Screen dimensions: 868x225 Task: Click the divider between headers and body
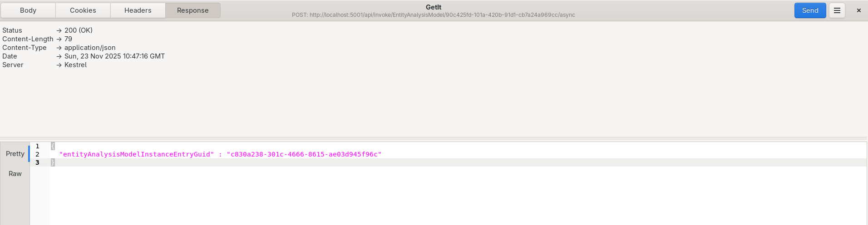coord(434,137)
